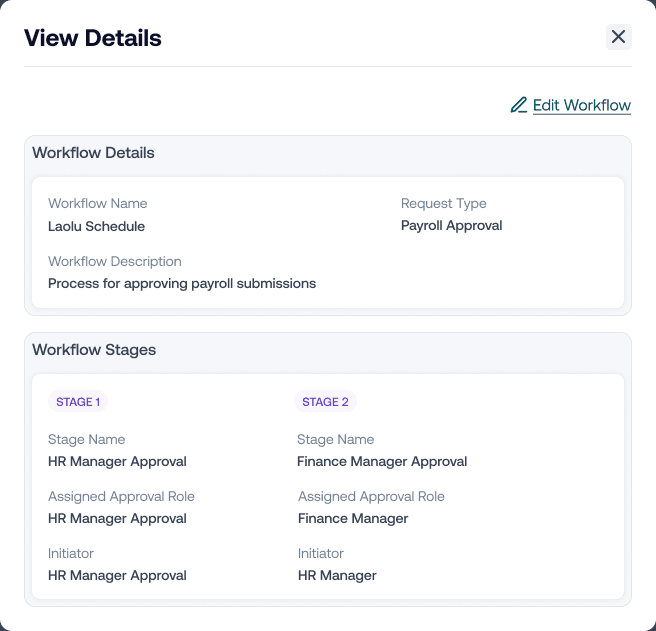656x631 pixels.
Task: Click Stage 2's Initiator label
Action: point(320,554)
